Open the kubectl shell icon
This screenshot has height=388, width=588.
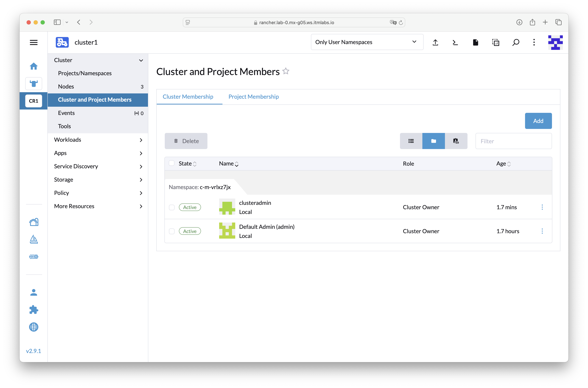pos(455,42)
